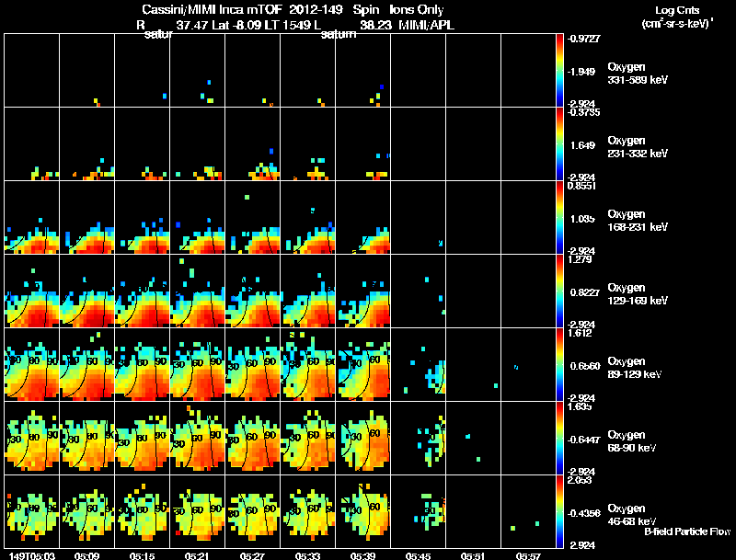This screenshot has height=560, width=736.
Task: Click the '149T05:03' time axis label
Action: pyautogui.click(x=31, y=556)
